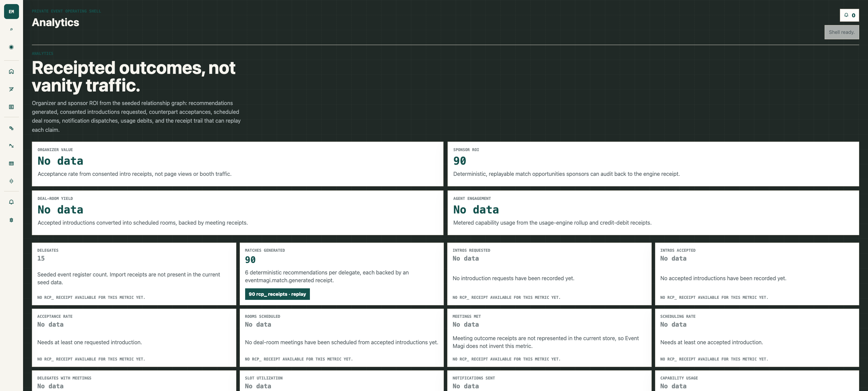868x391 pixels.
Task: Replay the 90 rcp_ receipts
Action: point(277,294)
